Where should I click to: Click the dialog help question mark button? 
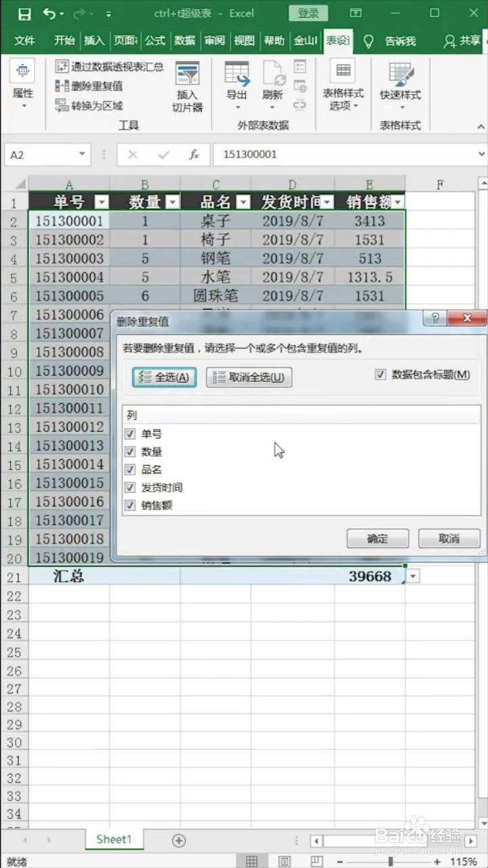434,319
